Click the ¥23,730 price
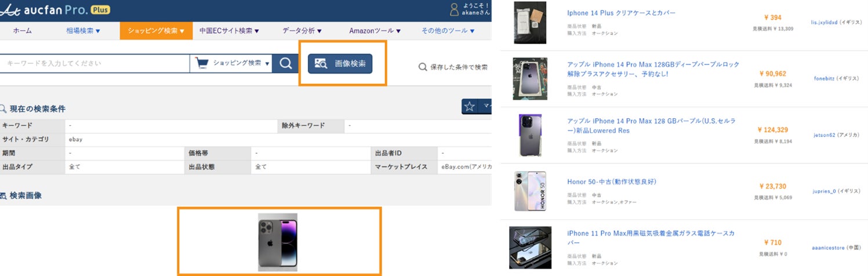The width and height of the screenshot is (868, 276). tap(772, 186)
